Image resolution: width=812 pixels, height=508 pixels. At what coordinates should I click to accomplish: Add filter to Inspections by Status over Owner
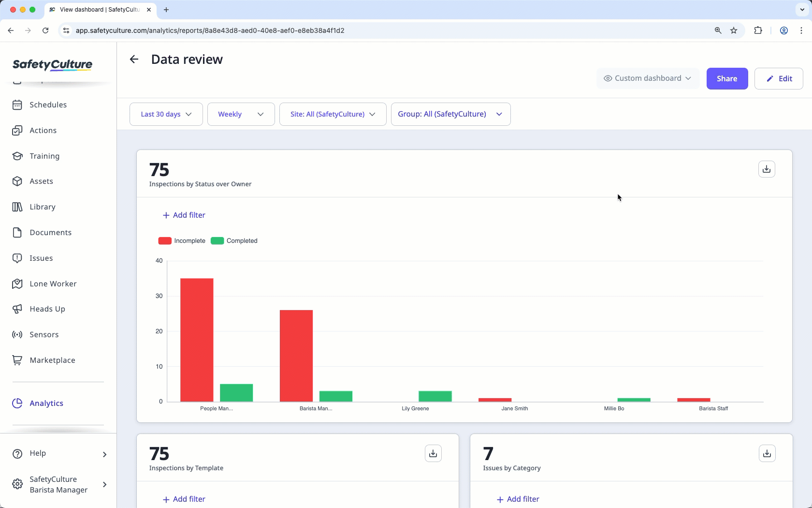(184, 215)
